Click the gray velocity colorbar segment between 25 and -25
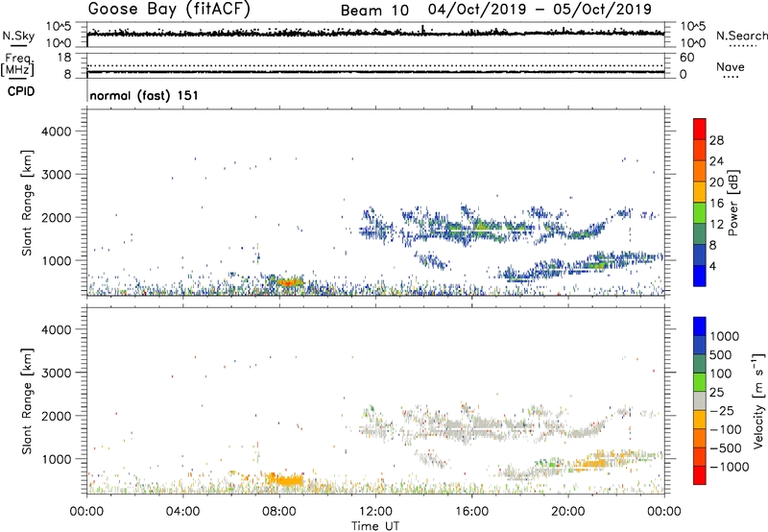The height and width of the screenshot is (532, 768). point(700,400)
